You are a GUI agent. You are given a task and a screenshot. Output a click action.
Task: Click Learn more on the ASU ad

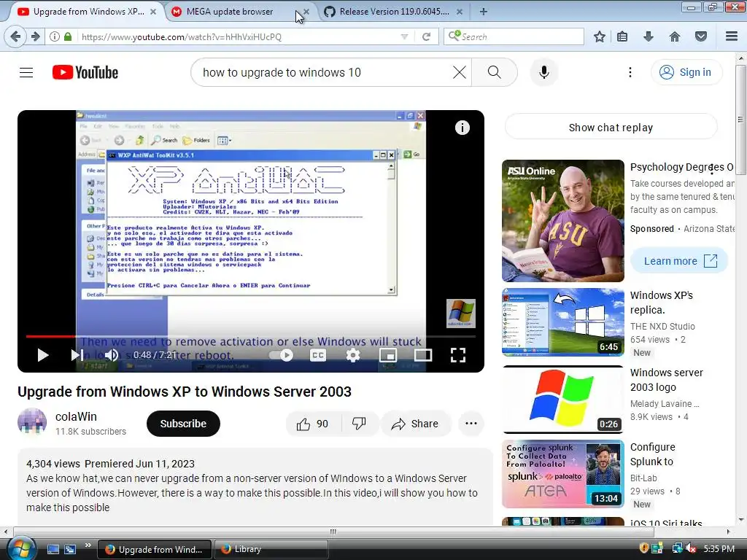pos(679,261)
